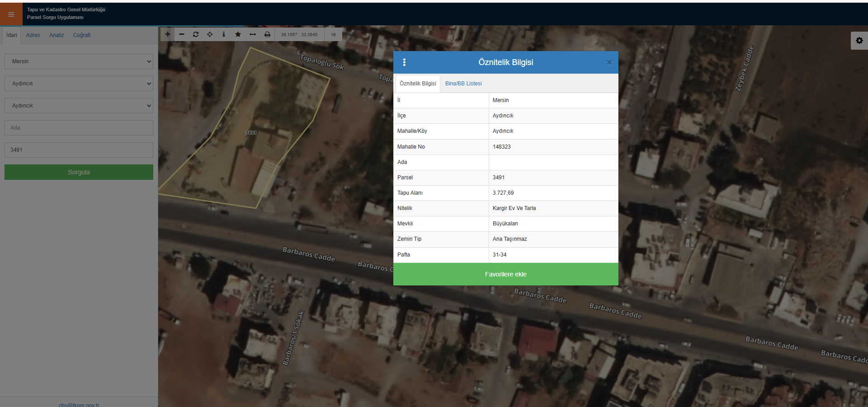Print the map using printer icon
868x407 pixels.
267,34
